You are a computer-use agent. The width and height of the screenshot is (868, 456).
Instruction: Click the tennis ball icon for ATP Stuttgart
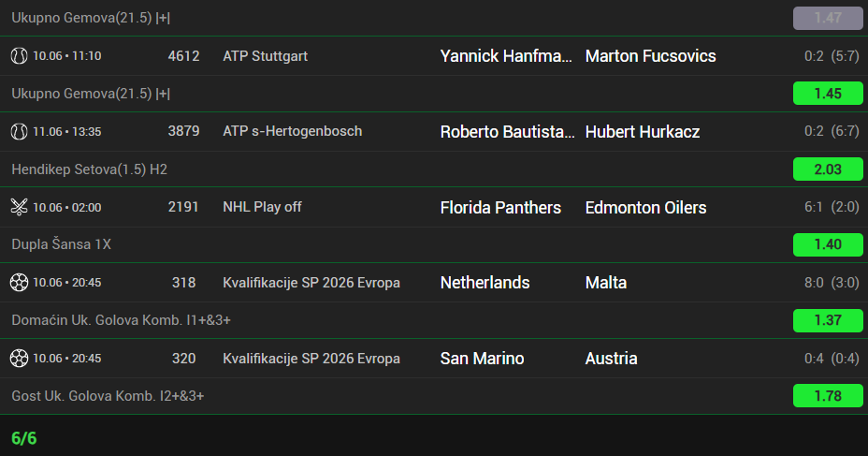(x=19, y=56)
